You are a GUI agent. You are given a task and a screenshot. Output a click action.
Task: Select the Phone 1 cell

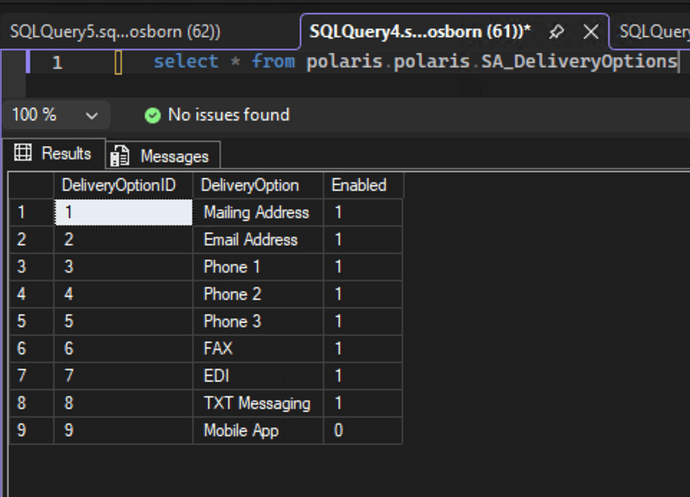[x=258, y=267]
